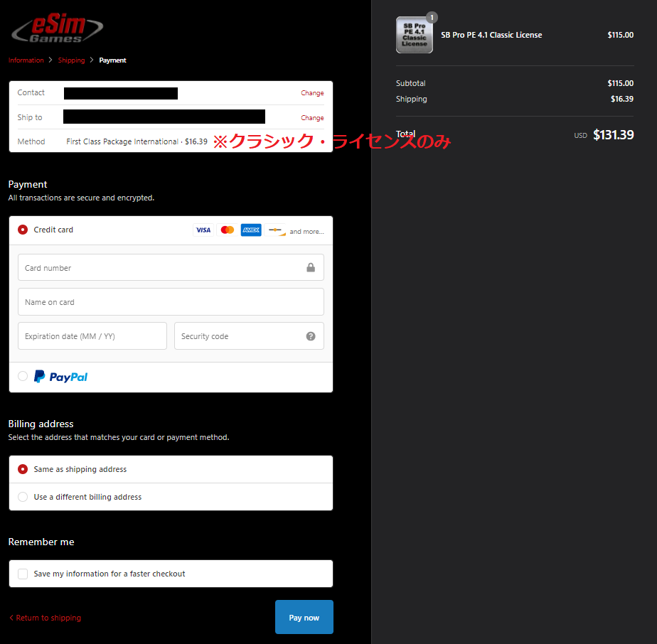Go to the Information breadcrumb step
Screen dimensions: 657x644
26,60
